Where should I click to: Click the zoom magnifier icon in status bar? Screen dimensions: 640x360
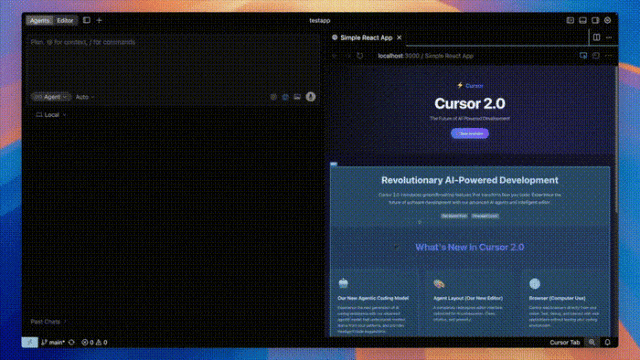pyautogui.click(x=592, y=342)
